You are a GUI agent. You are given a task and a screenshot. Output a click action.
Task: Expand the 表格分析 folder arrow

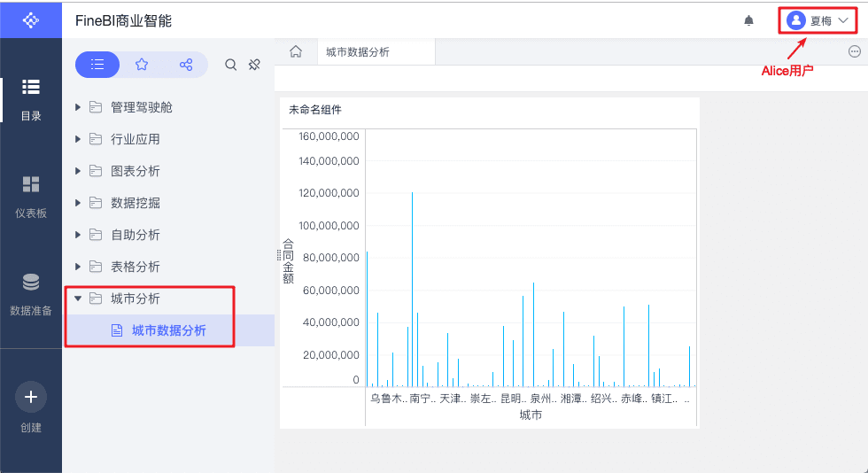click(78, 267)
